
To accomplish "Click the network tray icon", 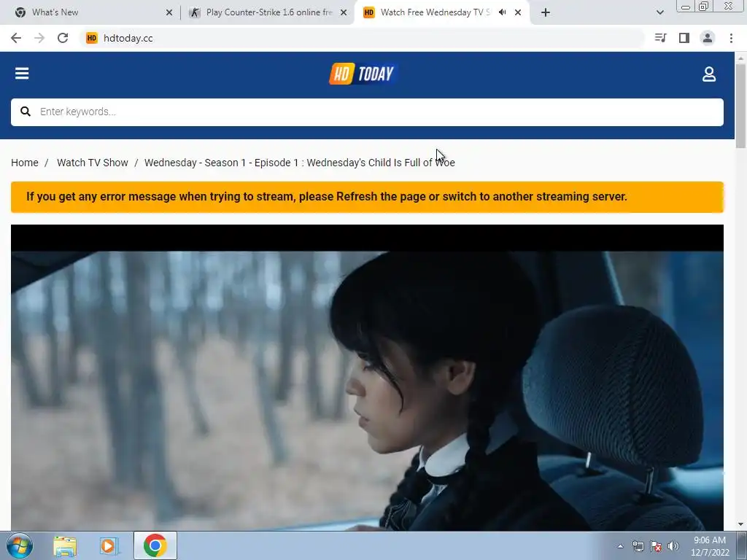I will (638, 546).
